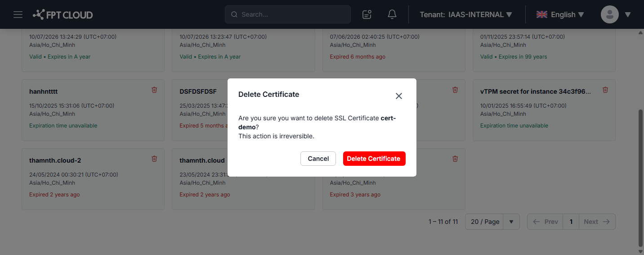Open the English language selector
Viewport: 644px width, 255px height.
point(560,14)
